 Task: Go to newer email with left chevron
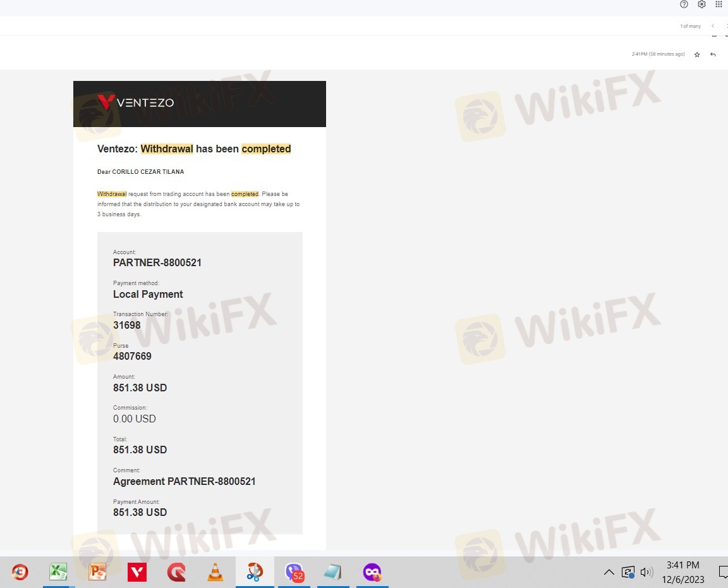pyautogui.click(x=713, y=26)
